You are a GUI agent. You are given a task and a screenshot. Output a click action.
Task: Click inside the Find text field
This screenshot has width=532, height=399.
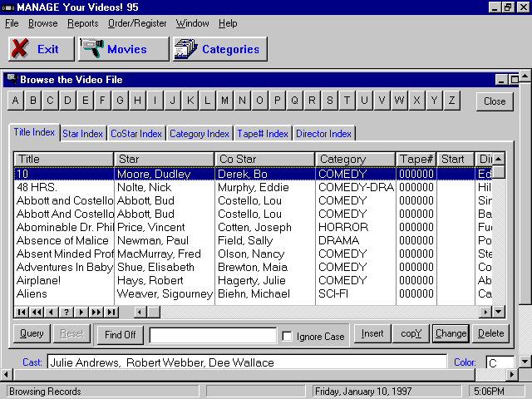(213, 335)
